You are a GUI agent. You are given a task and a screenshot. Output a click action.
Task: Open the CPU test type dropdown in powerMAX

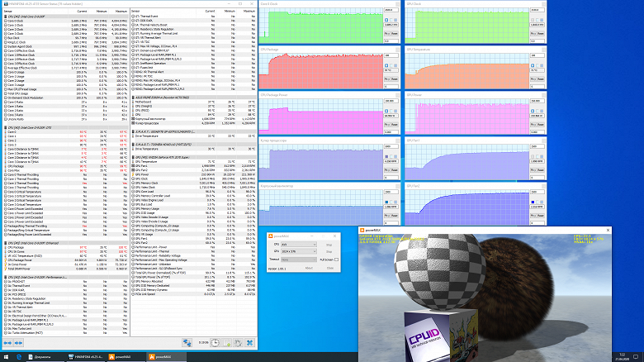coord(299,245)
